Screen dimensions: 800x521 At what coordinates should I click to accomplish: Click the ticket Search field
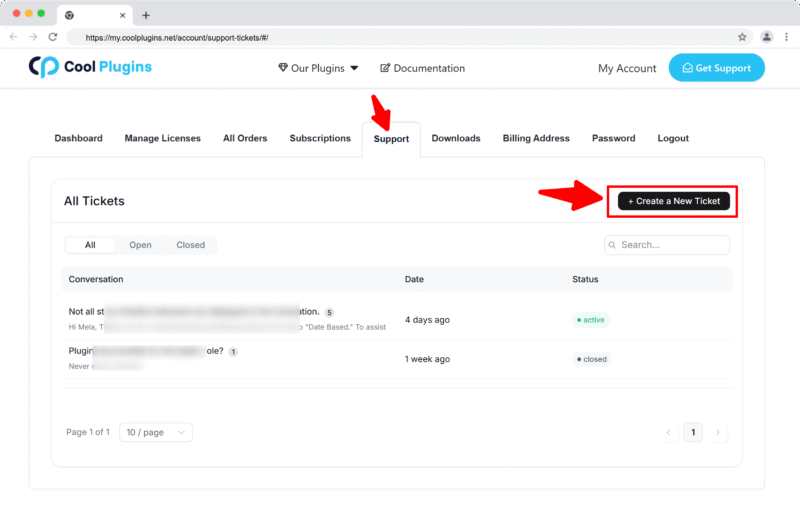click(667, 245)
